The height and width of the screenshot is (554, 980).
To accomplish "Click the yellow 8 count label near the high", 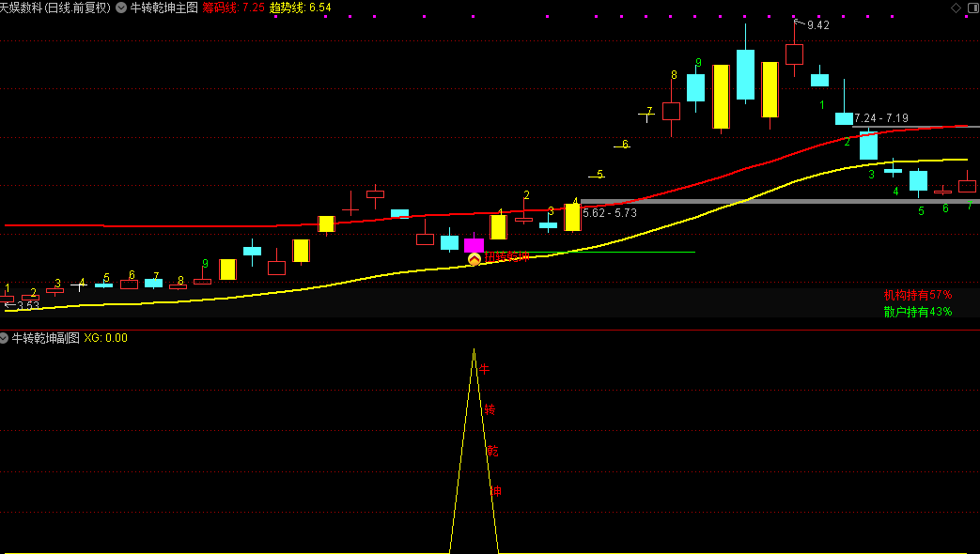I will coord(674,75).
